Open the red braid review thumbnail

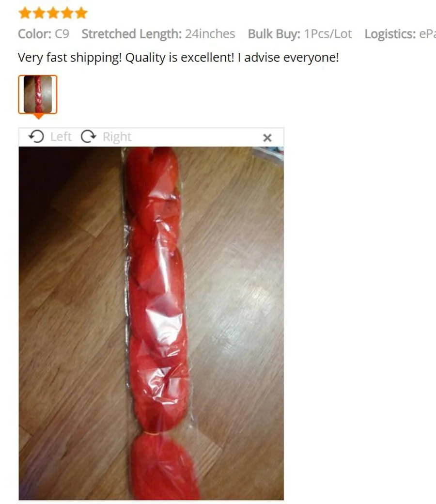38,94
